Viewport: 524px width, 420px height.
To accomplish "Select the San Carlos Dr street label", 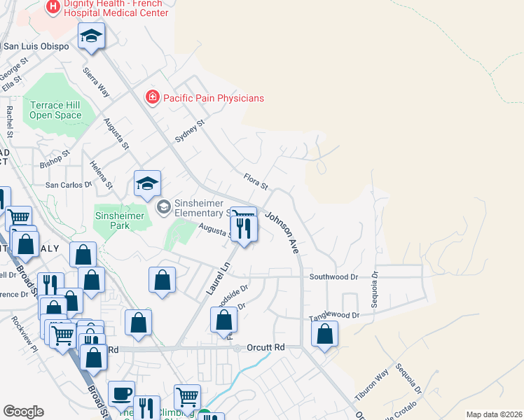I will coord(69,185).
